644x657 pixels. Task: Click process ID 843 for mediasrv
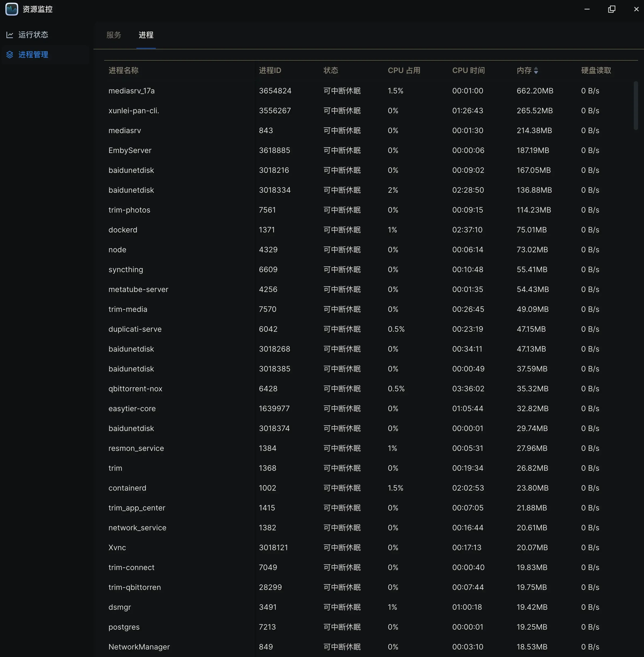[266, 130]
